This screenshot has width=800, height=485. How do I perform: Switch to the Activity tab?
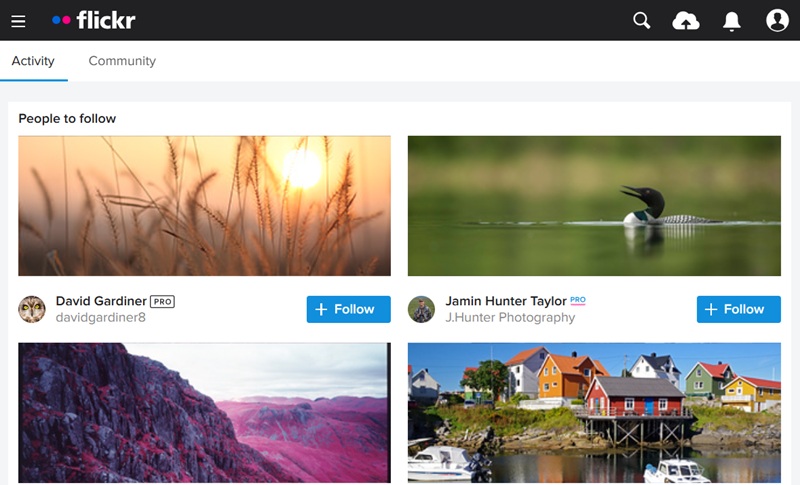point(33,61)
